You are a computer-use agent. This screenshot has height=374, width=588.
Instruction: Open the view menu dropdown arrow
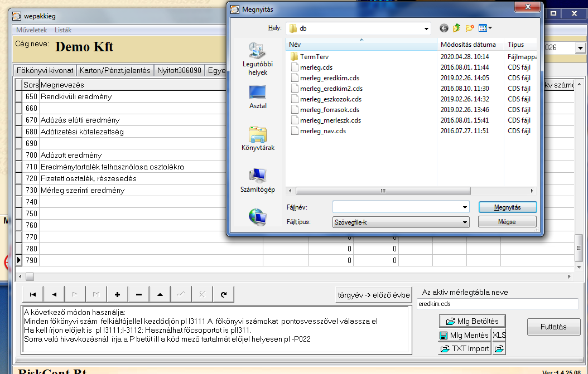tap(490, 28)
